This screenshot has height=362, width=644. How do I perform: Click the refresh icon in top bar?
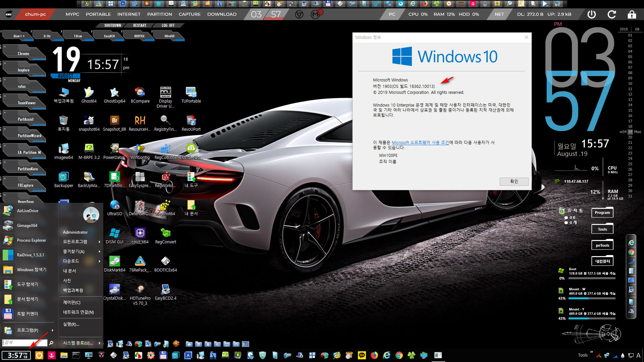(x=612, y=14)
